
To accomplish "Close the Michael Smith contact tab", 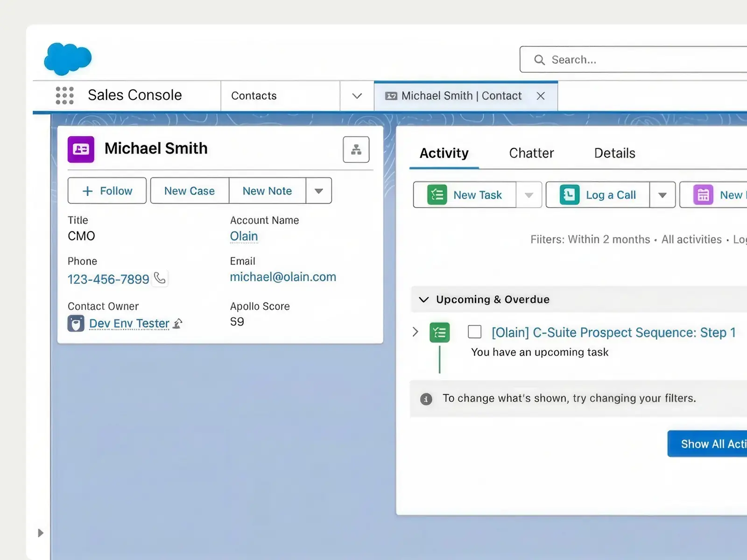I will (x=541, y=96).
